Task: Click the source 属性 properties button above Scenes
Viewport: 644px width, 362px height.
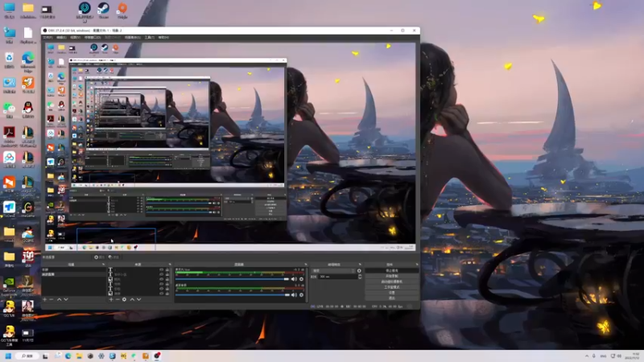Action: 99,257
